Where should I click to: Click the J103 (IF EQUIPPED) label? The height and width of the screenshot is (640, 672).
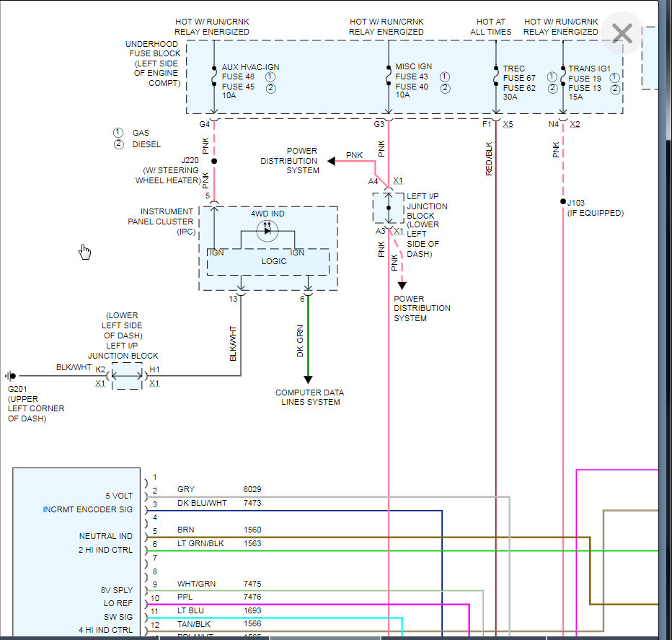[x=596, y=208]
